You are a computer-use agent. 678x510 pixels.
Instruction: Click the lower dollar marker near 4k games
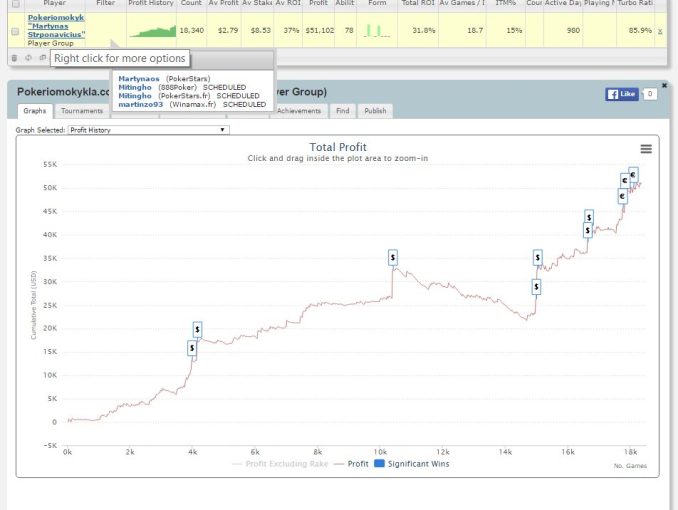pyautogui.click(x=192, y=348)
